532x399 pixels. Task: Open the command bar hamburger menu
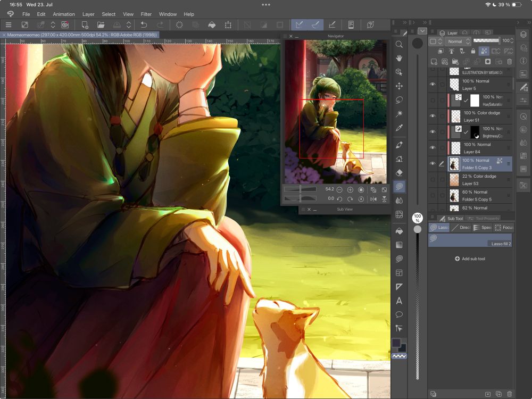coord(9,25)
